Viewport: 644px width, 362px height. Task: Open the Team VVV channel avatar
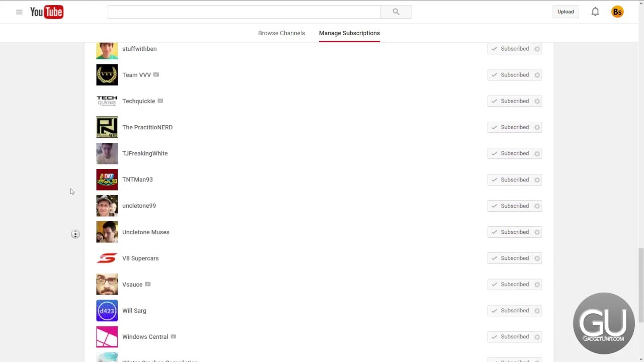(107, 75)
